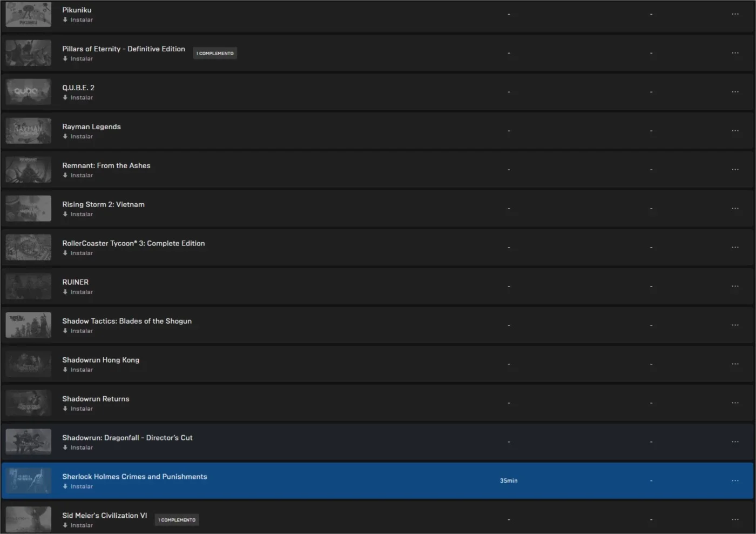Open the three-dot menu for Q.U.B.E. 2

pyautogui.click(x=735, y=92)
